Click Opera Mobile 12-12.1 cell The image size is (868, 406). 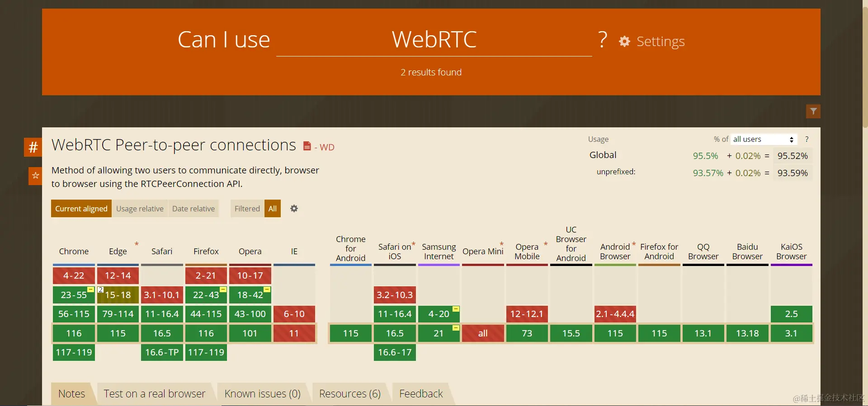point(527,314)
